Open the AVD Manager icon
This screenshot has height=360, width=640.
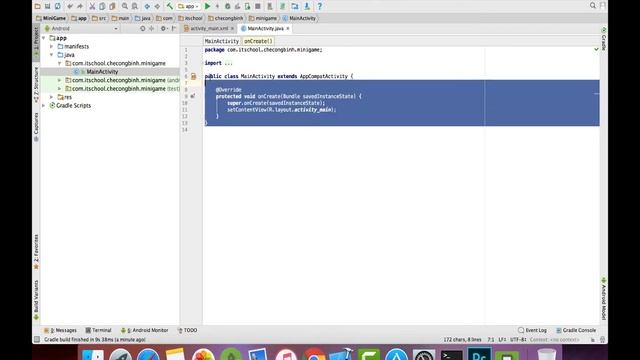(270, 6)
